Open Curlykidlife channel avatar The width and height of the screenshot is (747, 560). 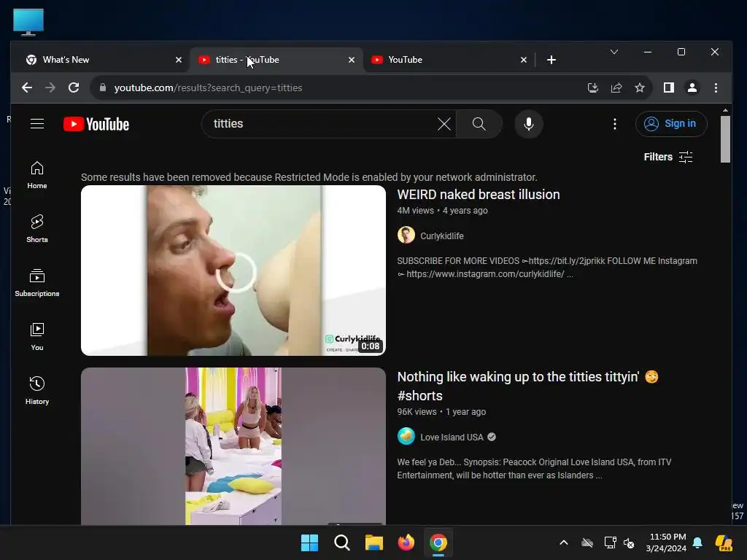coord(406,236)
